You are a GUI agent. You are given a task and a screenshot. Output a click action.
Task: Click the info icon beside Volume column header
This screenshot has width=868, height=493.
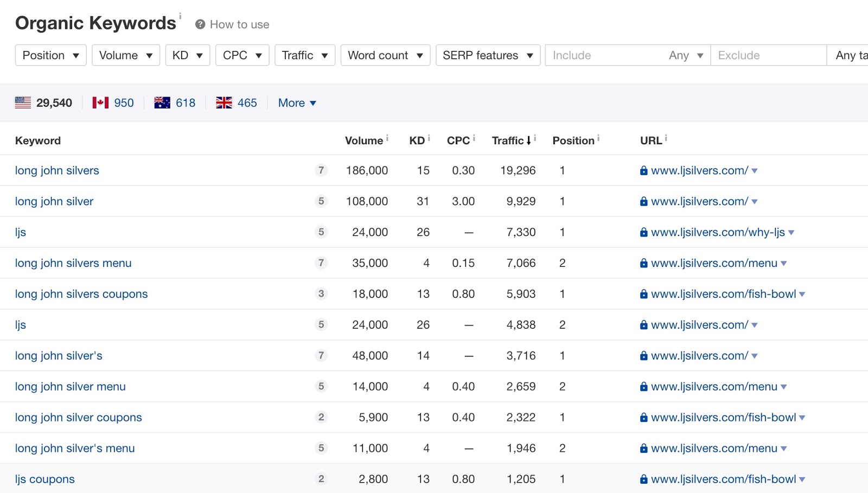[x=387, y=138]
